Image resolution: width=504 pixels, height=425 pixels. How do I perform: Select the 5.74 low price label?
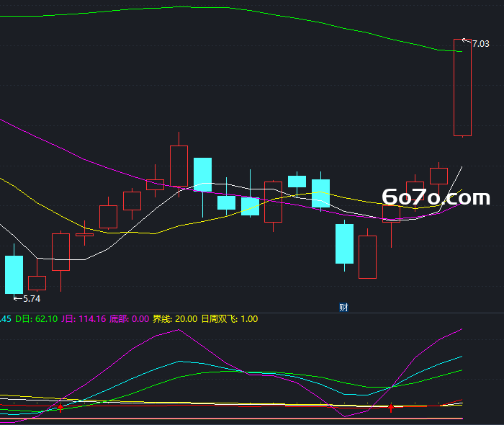tap(32, 299)
